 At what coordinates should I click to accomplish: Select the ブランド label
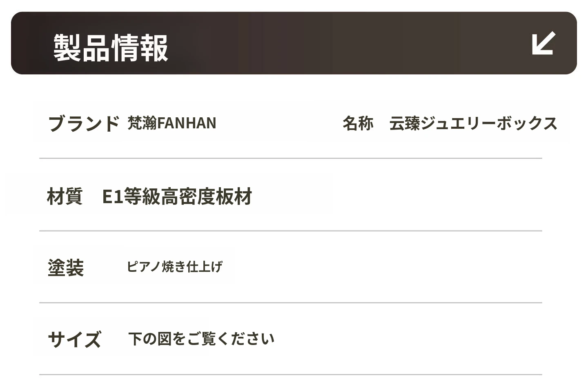84,123
